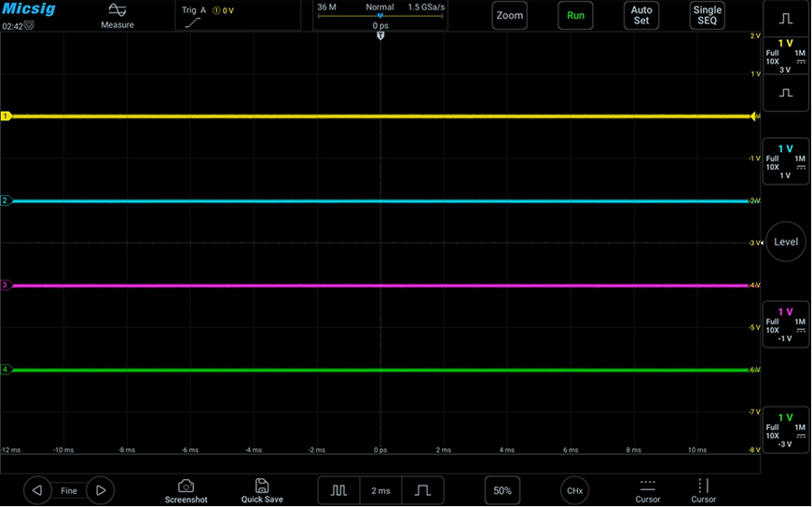The width and height of the screenshot is (812, 507).
Task: Expand timebase with single-pulse icon
Action: click(422, 490)
